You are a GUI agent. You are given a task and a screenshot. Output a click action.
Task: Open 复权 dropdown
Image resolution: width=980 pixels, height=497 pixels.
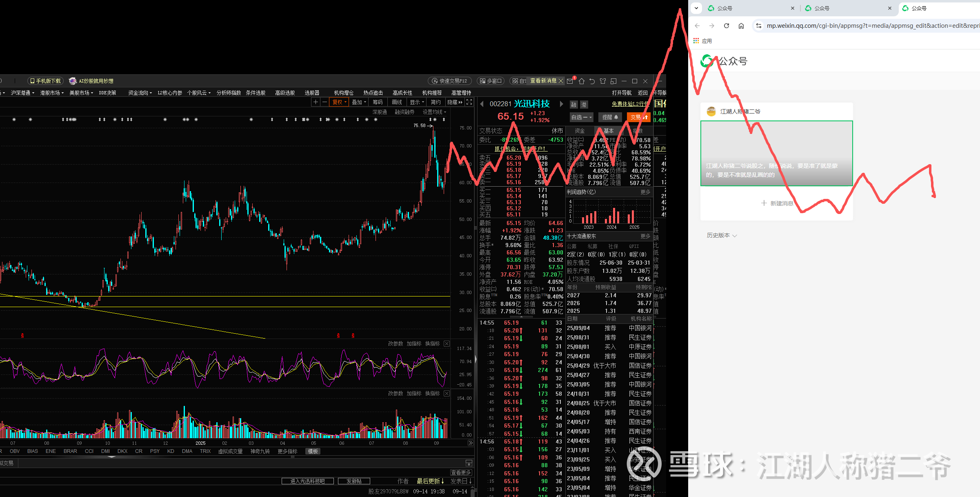339,102
